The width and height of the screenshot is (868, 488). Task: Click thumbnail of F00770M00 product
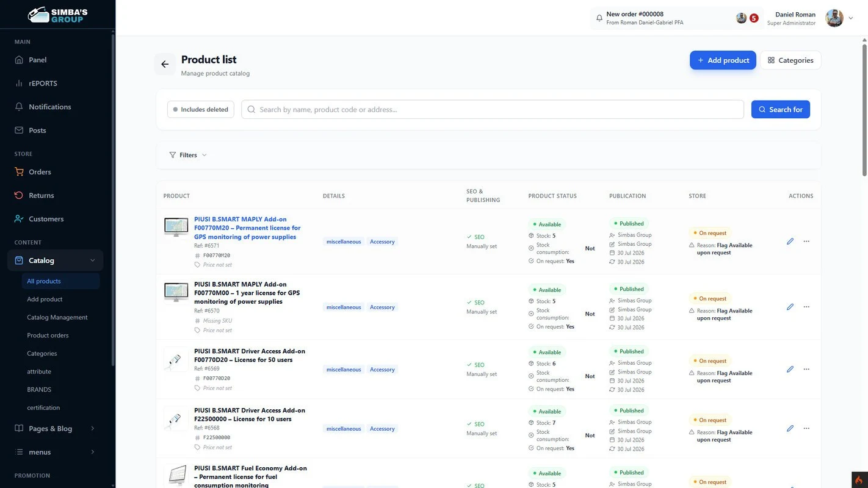[x=176, y=293]
